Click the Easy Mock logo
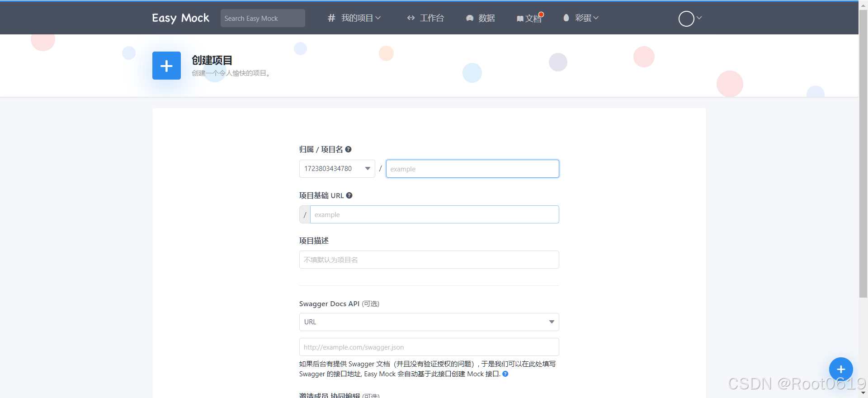This screenshot has height=398, width=868. coord(180,18)
